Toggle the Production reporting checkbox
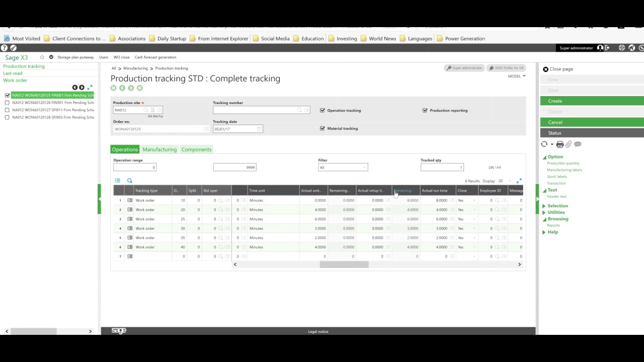The width and height of the screenshot is (644, 362). tap(425, 110)
